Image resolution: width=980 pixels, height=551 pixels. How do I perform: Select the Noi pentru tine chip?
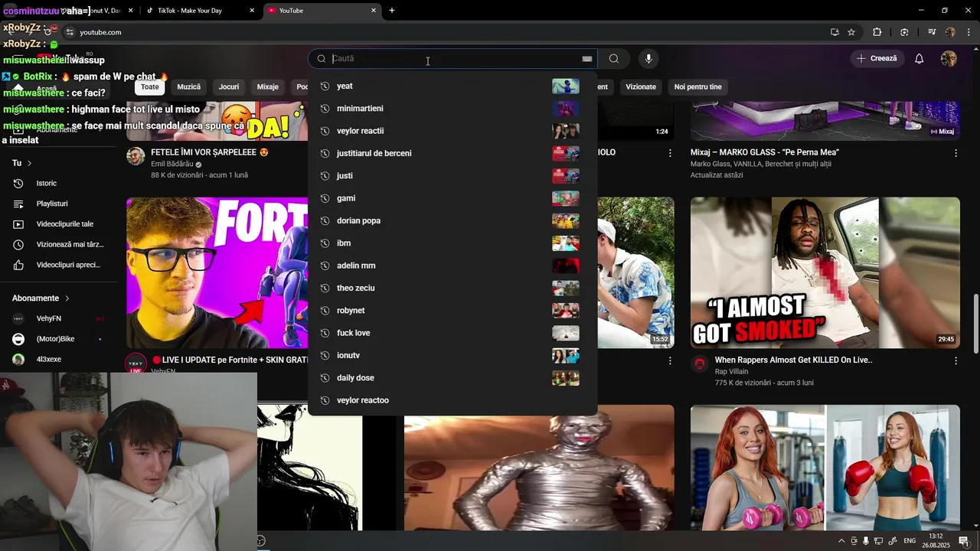(698, 87)
